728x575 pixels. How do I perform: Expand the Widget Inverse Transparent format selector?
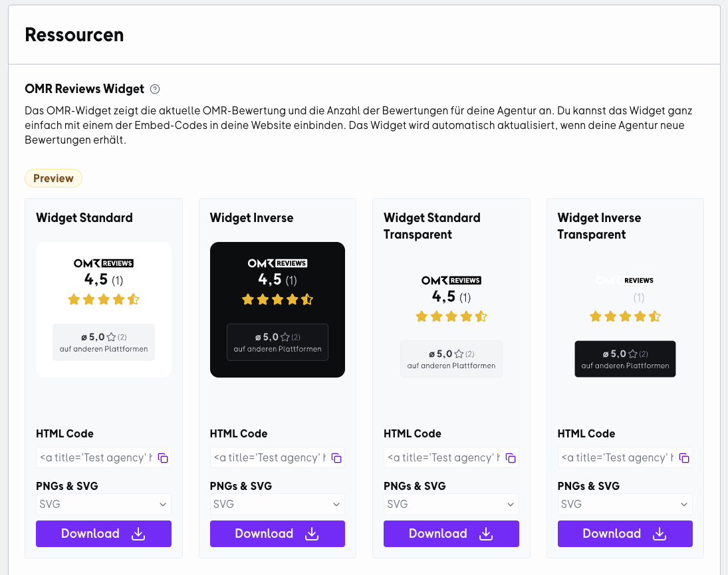[x=625, y=504]
